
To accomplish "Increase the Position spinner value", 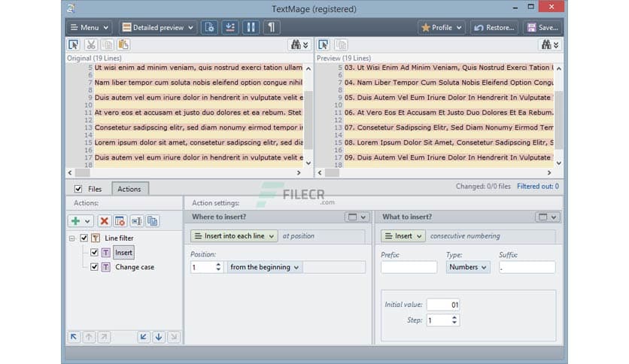I will coord(218,264).
